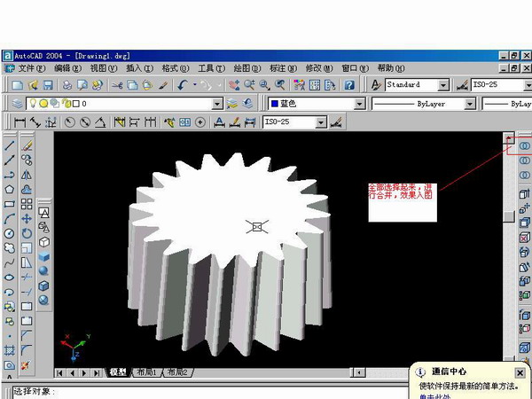Screen dimensions: 532x399
Task: Open the 绘图 menu
Action: click(246, 68)
